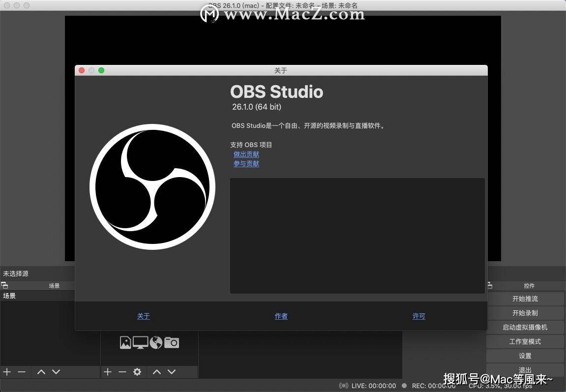Click the streaming signal icon beside LIVE
This screenshot has height=392, width=566.
(x=344, y=386)
